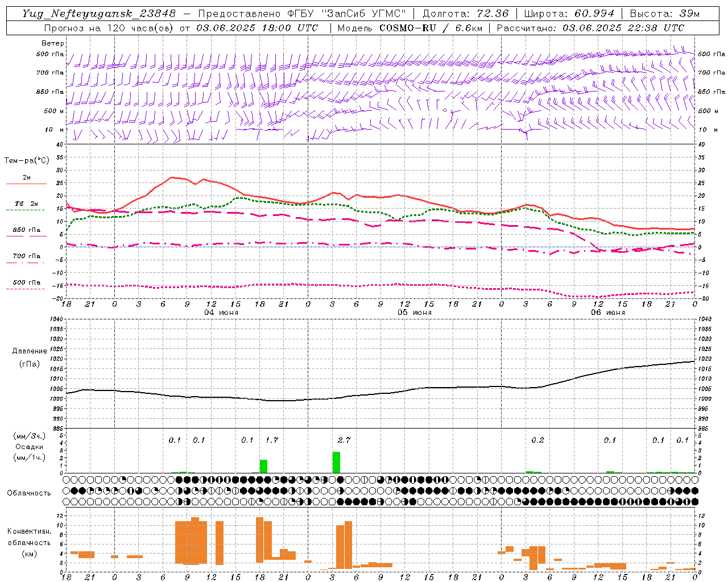Viewport: 728px width, 582px height.
Task: Click the 1.7 precipitation value
Action: tap(272, 440)
